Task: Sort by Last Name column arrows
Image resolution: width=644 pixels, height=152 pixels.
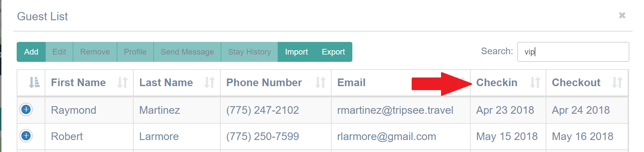Action: point(209,82)
